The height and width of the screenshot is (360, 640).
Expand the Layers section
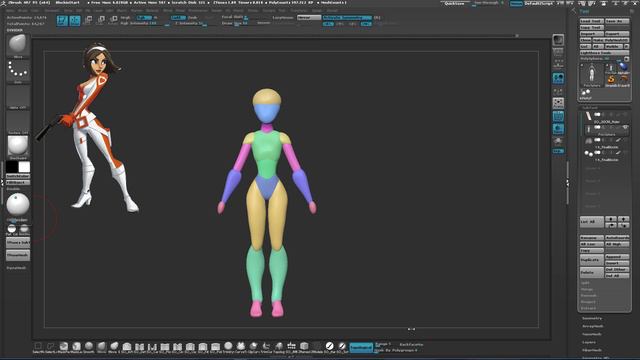(x=589, y=342)
